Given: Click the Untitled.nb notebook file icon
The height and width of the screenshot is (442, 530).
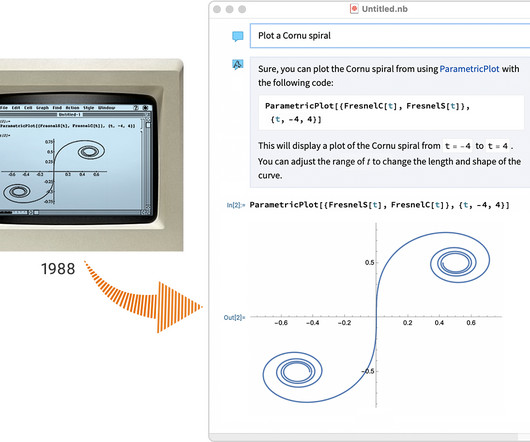Looking at the screenshot, I should point(354,9).
